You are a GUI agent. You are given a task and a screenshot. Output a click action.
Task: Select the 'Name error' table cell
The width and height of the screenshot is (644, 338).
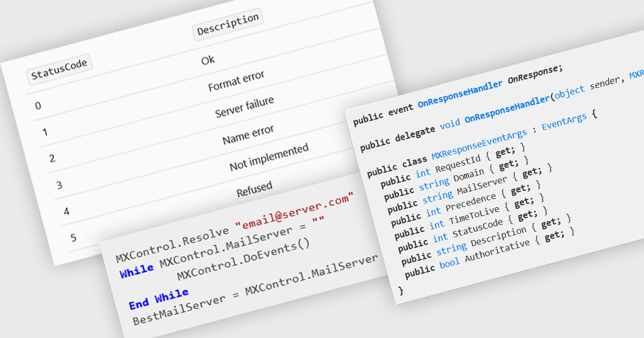click(248, 135)
